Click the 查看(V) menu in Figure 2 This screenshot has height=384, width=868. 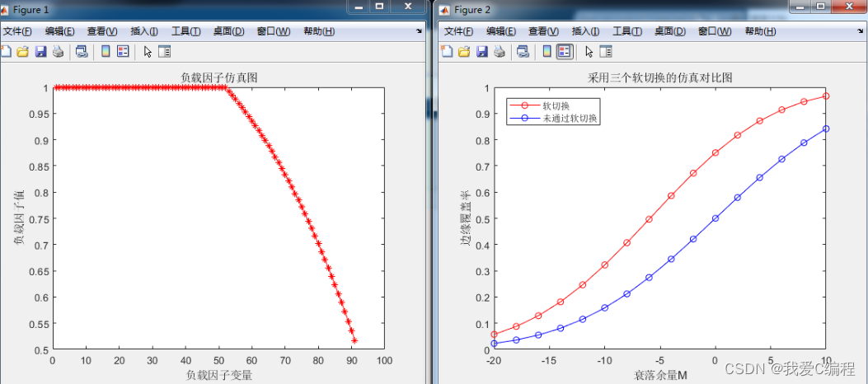[x=542, y=31]
